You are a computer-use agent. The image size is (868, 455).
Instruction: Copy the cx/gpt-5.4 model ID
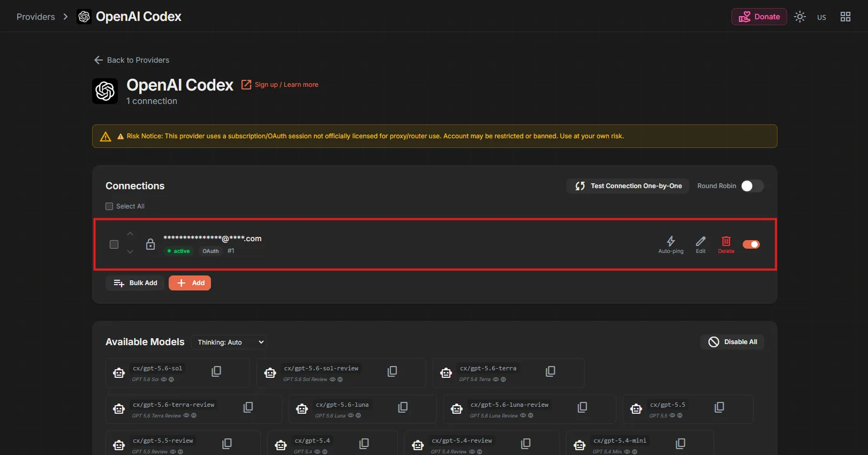point(364,444)
